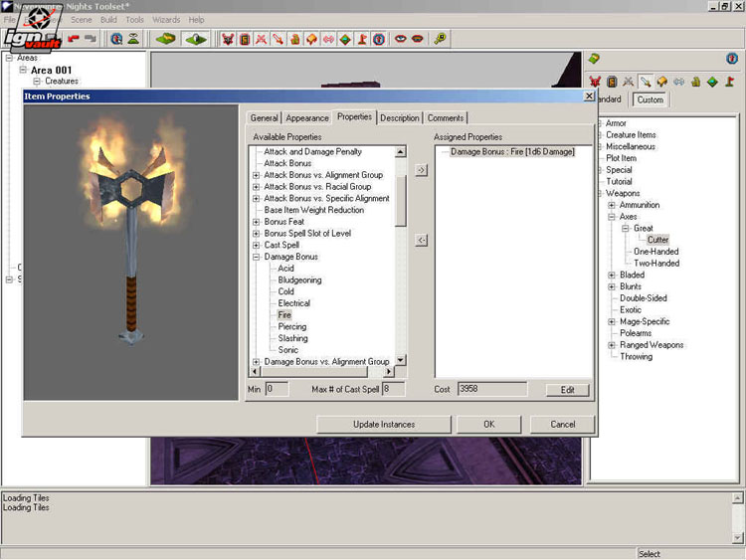The image size is (746, 560).
Task: Click Edit for the assigned property
Action: point(567,390)
